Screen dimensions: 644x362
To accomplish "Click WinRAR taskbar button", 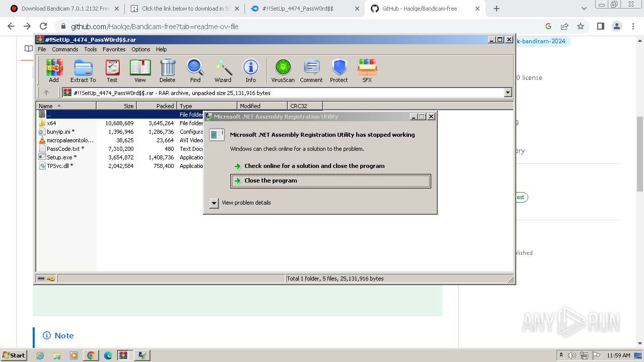I will (124, 355).
